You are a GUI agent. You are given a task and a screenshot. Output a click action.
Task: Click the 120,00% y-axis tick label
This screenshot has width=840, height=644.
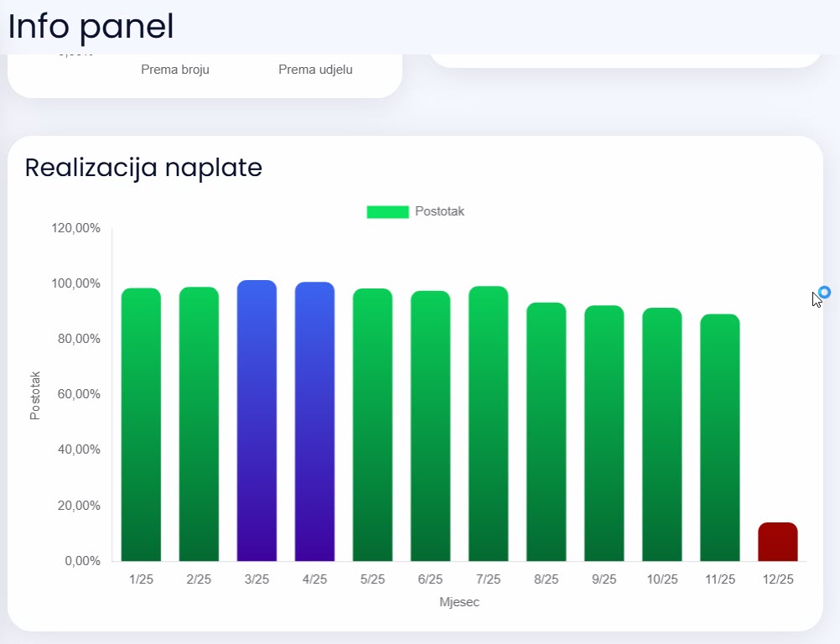pos(76,228)
